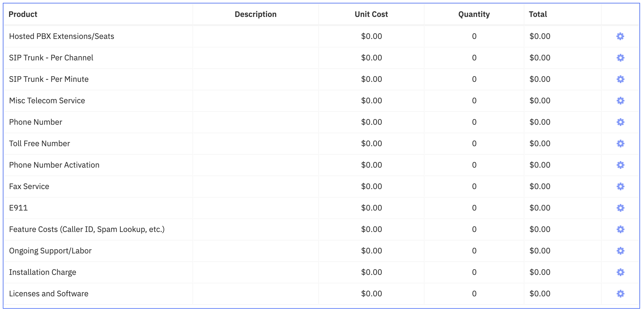Open gear settings for Toll Free Number
The image size is (644, 311).
point(620,143)
